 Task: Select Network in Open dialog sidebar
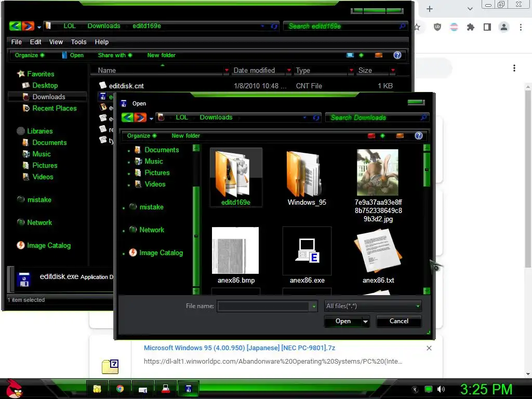152,230
